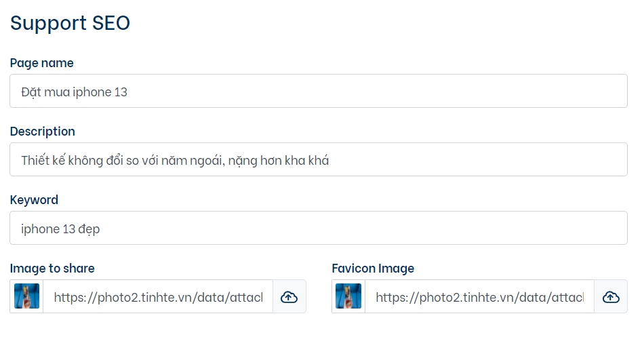Click the "Page name" label
Viewport: 644px width, 337px height.
click(x=42, y=63)
